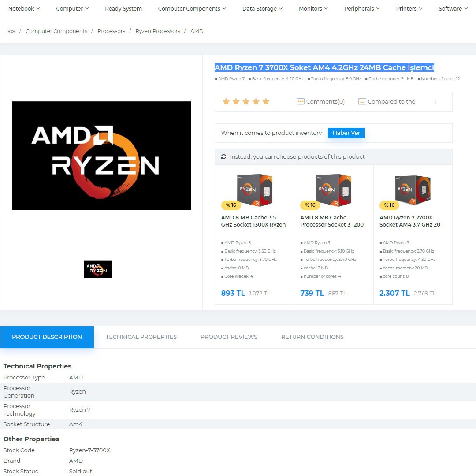
Task: Expand the Software menu chevron
Action: (466, 9)
